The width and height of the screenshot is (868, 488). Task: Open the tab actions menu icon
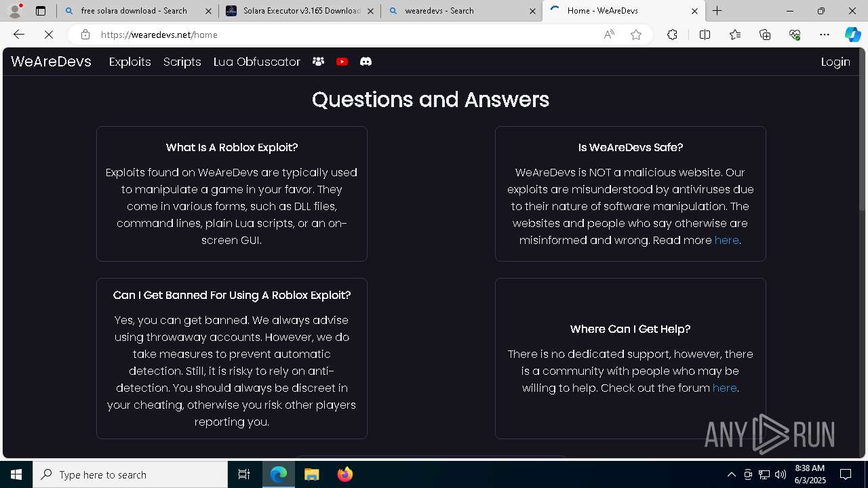coord(41,11)
